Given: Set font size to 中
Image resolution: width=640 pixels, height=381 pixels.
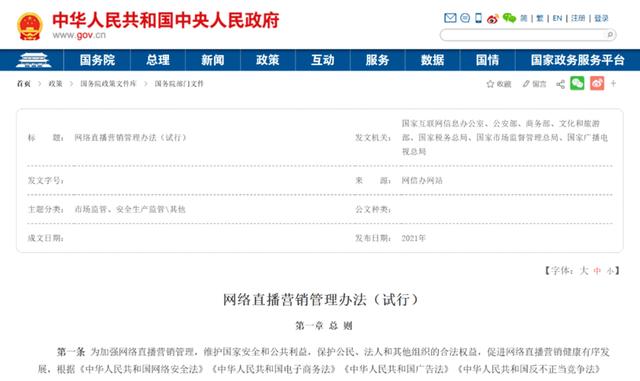Looking at the screenshot, I should (x=597, y=271).
